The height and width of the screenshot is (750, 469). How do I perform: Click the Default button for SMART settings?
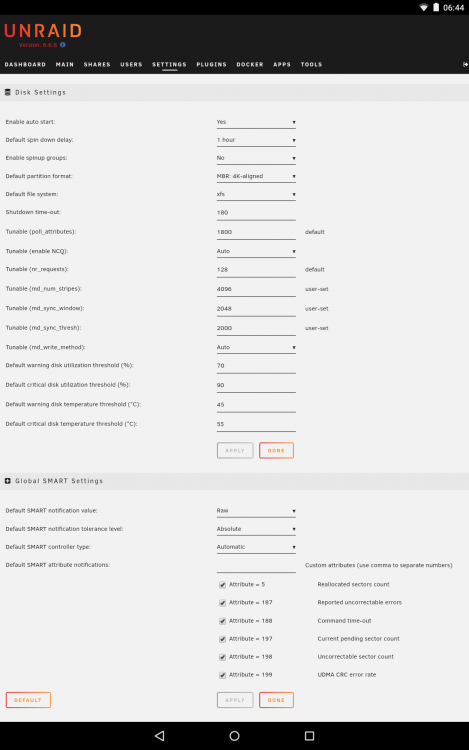point(28,700)
